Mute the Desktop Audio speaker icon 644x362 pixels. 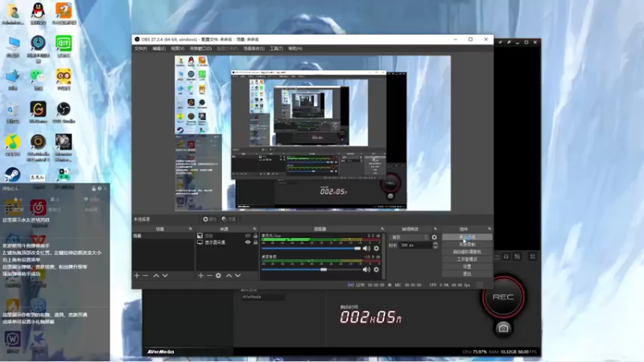(x=366, y=269)
